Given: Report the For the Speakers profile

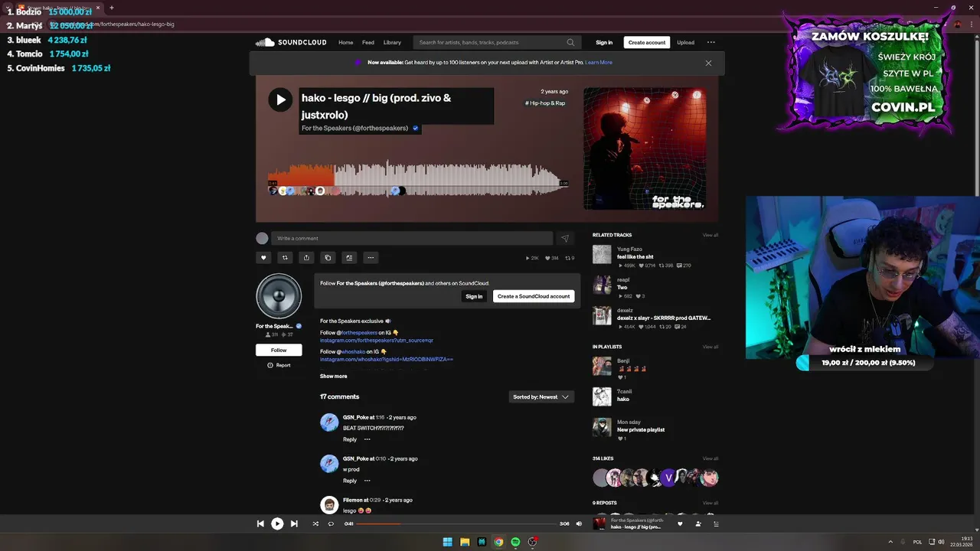Looking at the screenshot, I should coord(279,365).
